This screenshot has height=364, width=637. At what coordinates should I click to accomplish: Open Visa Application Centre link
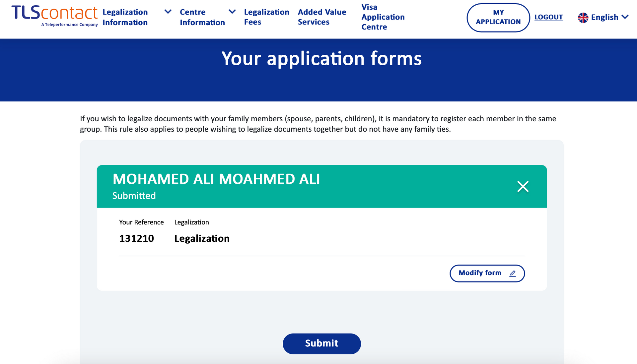383,17
